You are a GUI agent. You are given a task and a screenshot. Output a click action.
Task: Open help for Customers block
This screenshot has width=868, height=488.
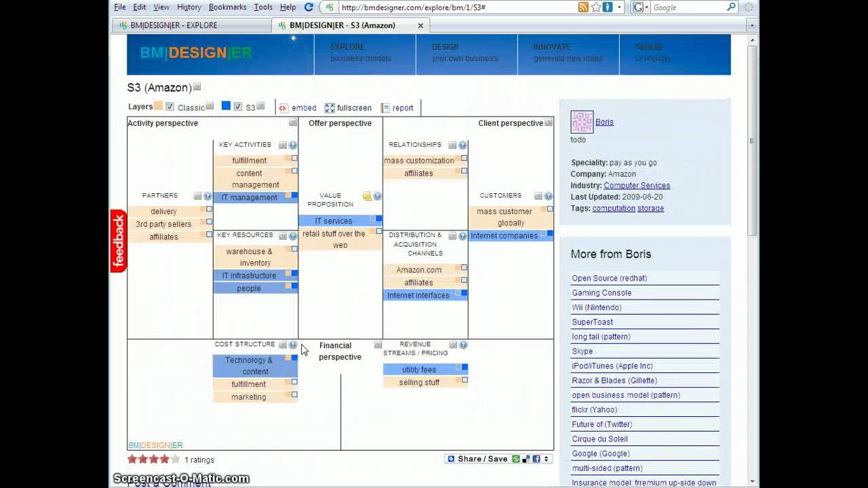click(548, 197)
